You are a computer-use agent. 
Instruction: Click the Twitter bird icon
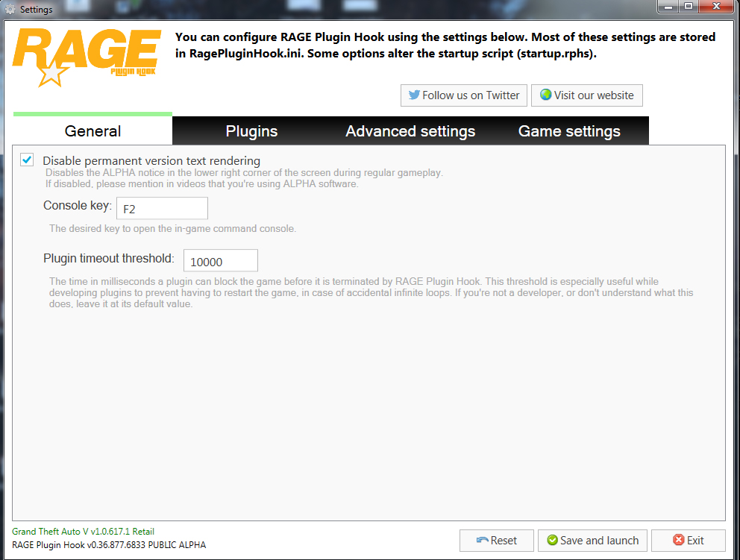click(x=414, y=95)
